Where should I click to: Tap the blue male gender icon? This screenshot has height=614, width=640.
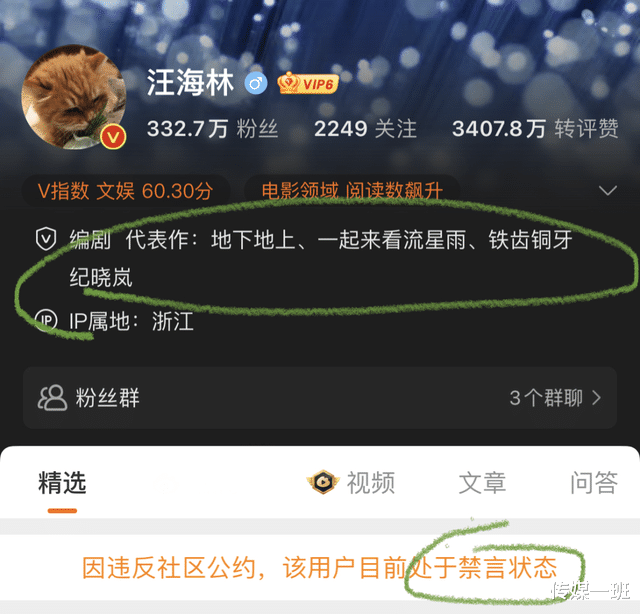pyautogui.click(x=256, y=83)
